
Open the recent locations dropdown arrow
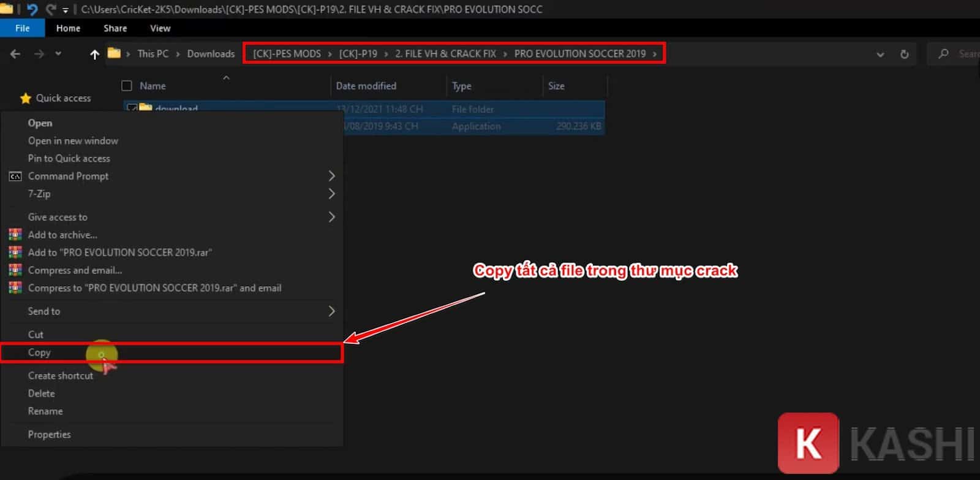point(58,54)
